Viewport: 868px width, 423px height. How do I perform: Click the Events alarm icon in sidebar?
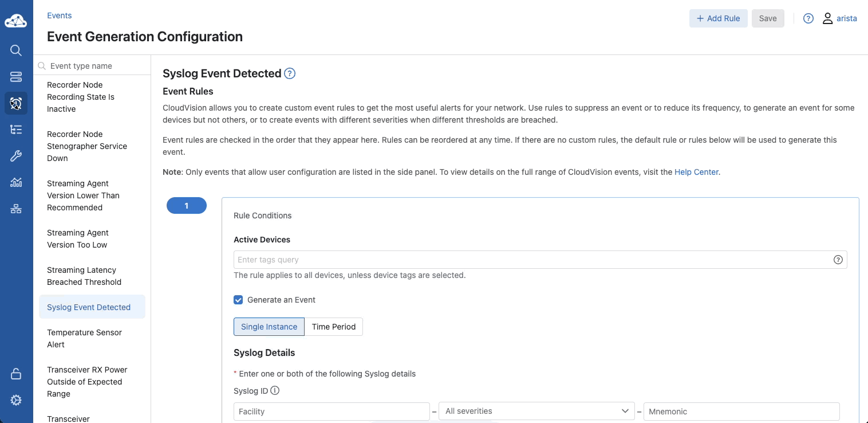click(x=16, y=103)
